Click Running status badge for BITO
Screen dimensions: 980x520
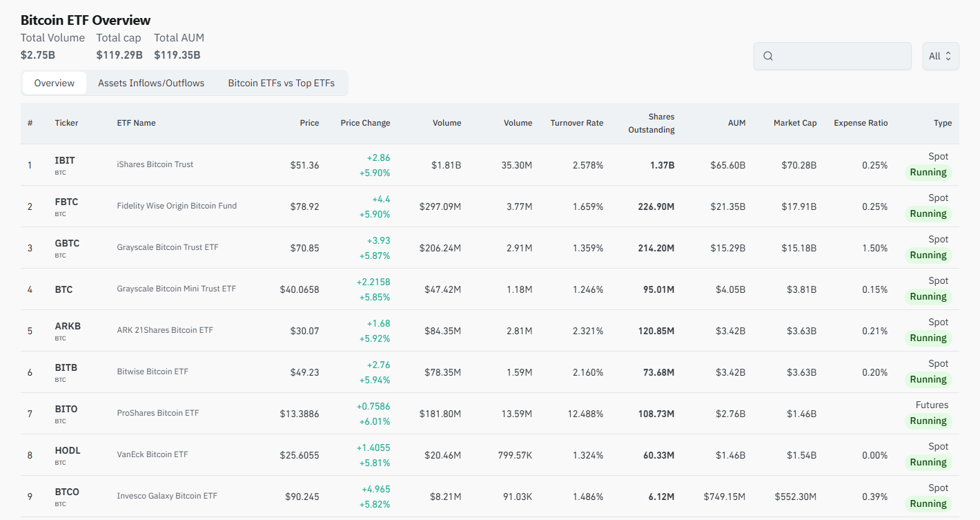coord(928,421)
